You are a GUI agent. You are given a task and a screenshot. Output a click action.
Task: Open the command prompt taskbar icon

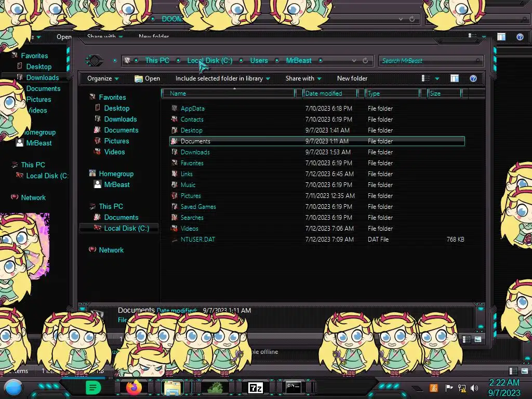[293, 387]
